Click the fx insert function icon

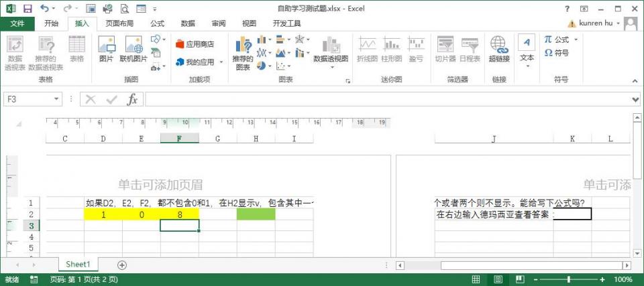tap(132, 99)
